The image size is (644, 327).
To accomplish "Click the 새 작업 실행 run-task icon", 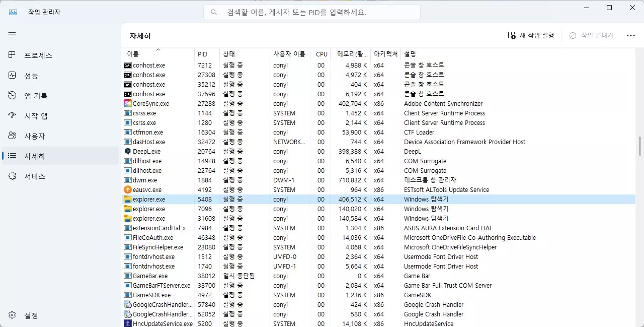I will tap(511, 35).
